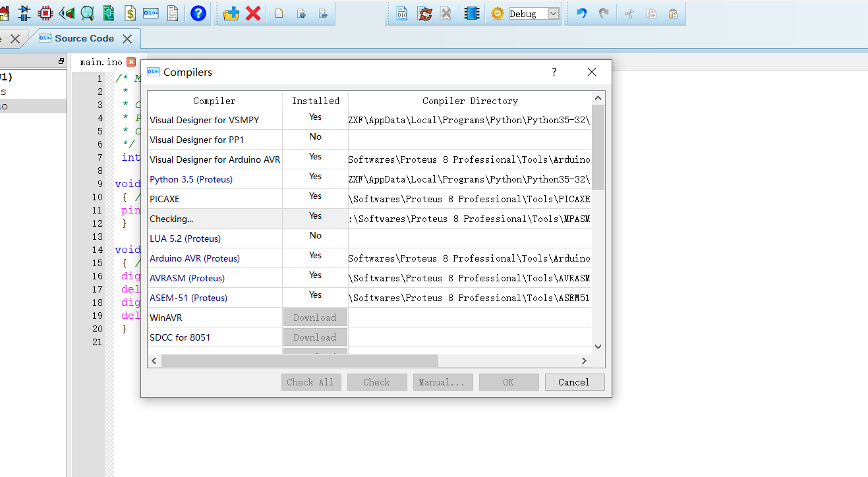This screenshot has height=477, width=868.
Task: Rebuild the project with the refresh icon
Action: coord(425,13)
